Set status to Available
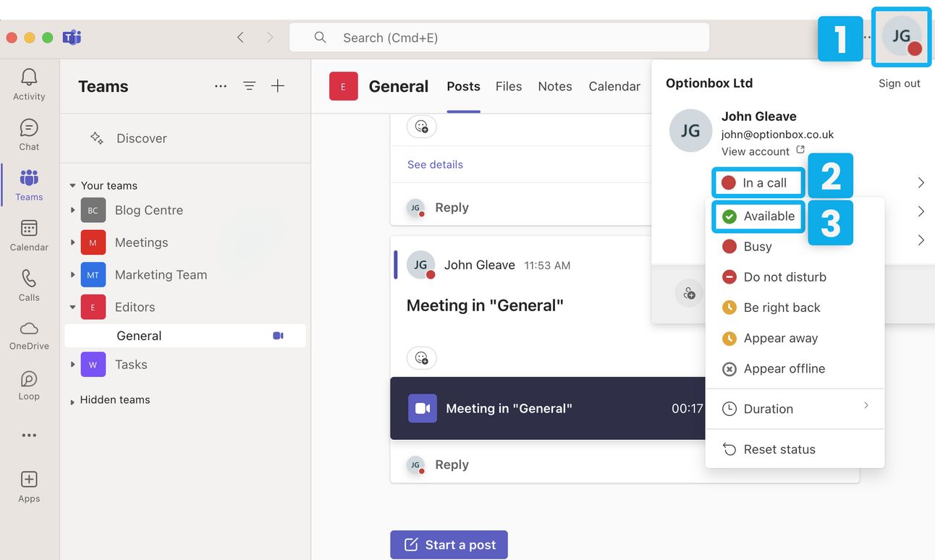The width and height of the screenshot is (935, 560). tap(758, 216)
